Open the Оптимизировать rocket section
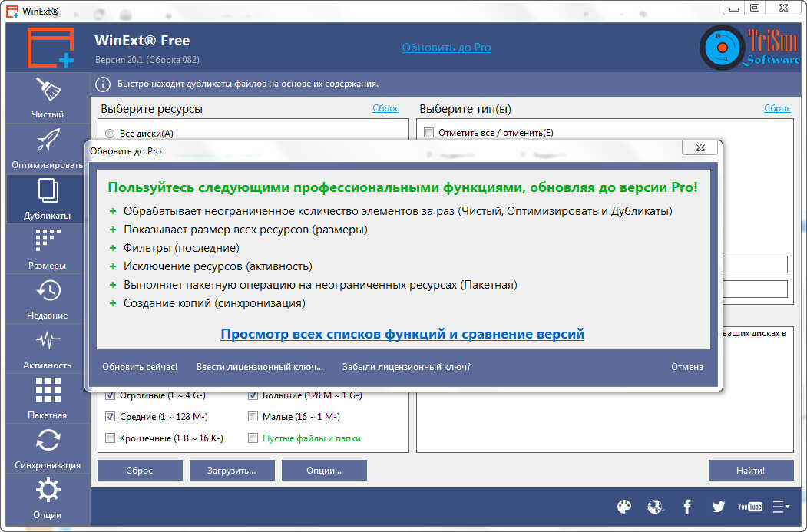 click(48, 149)
